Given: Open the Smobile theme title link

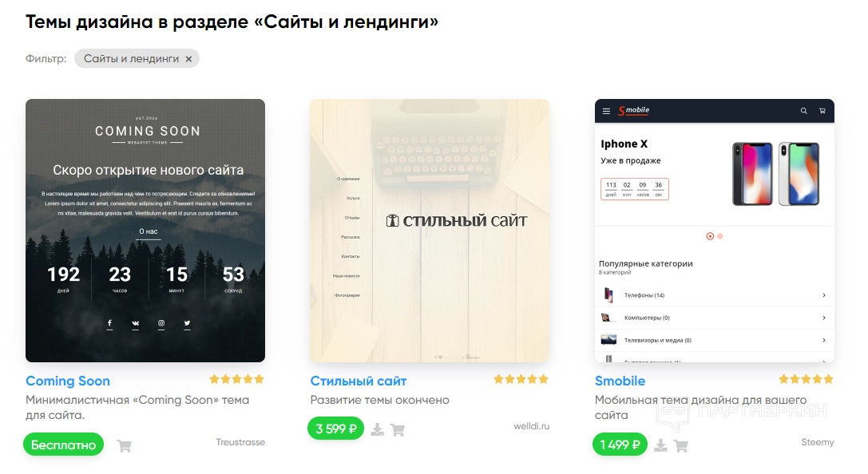Looking at the screenshot, I should (620, 381).
